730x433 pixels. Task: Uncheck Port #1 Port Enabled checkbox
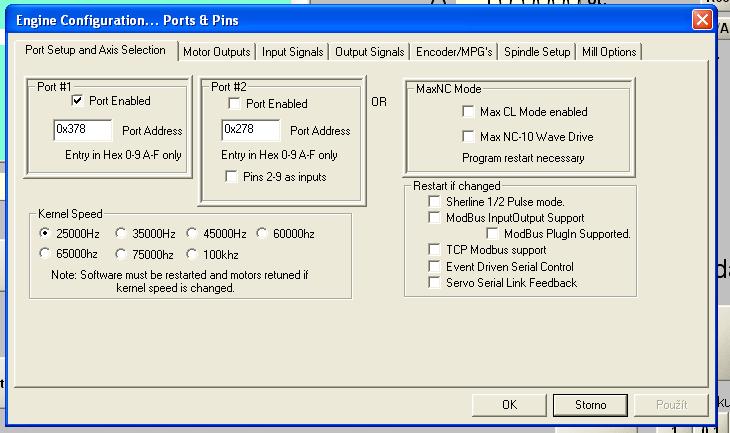(77, 101)
